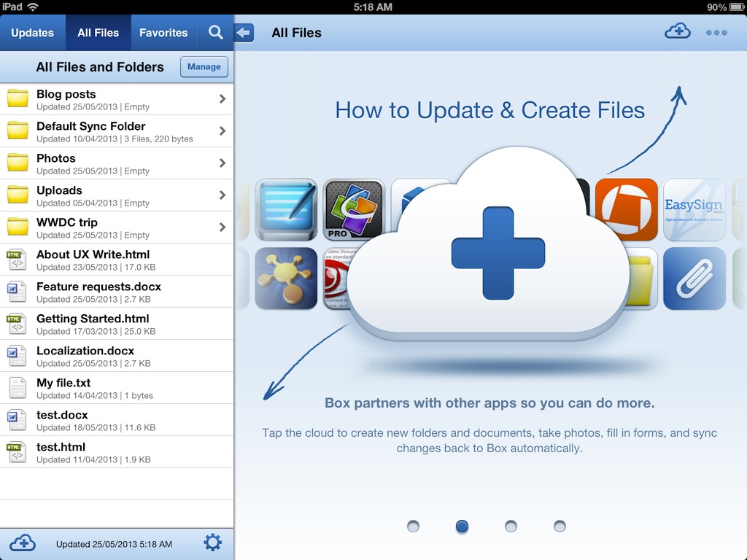
Task: Tap the test.docx Word icon
Action: point(17,419)
